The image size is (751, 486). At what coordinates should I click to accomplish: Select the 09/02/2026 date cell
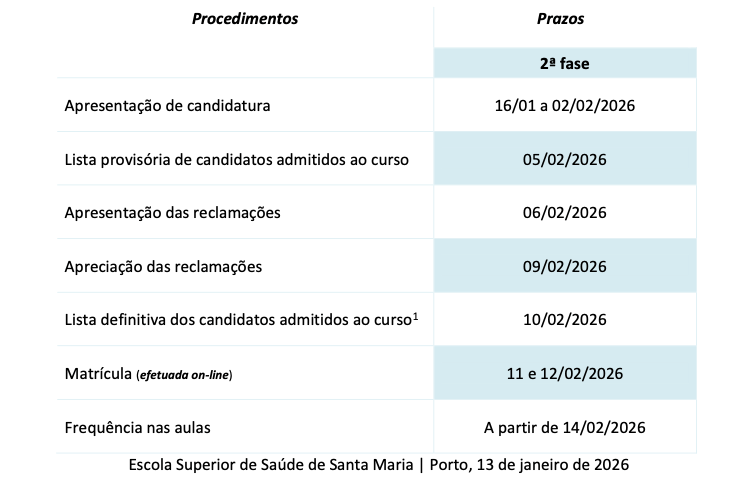click(x=565, y=267)
